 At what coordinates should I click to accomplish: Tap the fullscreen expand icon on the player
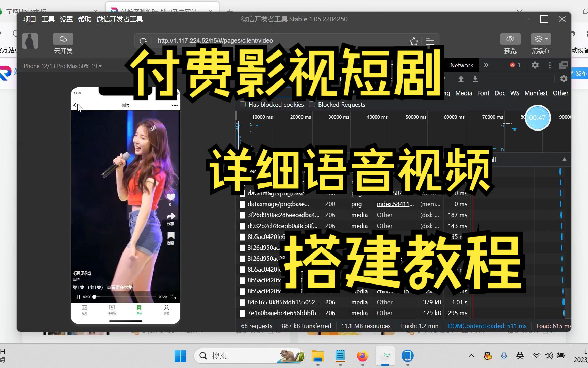pyautogui.click(x=173, y=297)
